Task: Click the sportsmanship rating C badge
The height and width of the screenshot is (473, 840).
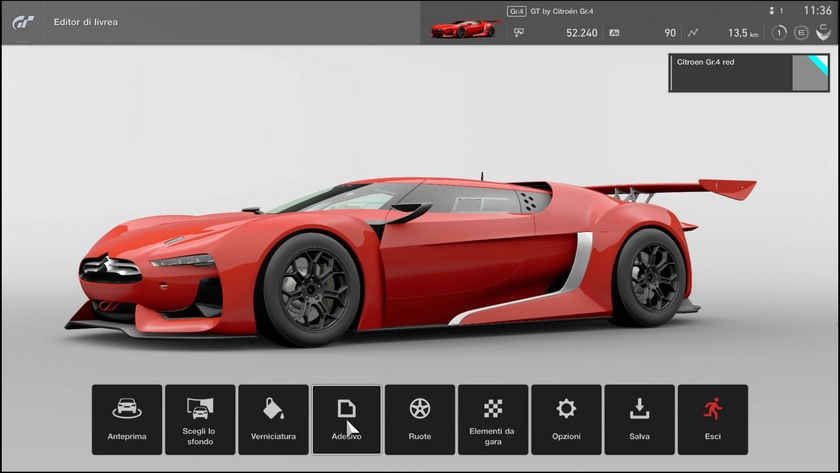Action: [x=823, y=33]
